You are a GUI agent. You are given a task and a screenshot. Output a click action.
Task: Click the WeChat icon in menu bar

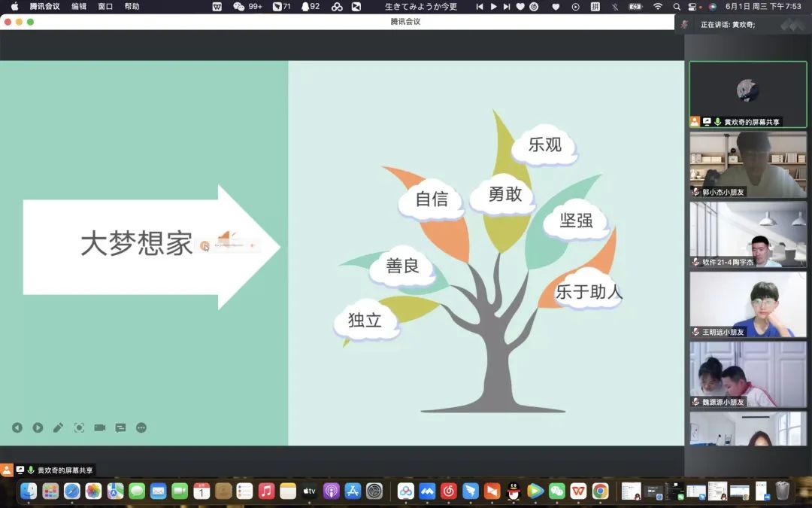point(239,6)
